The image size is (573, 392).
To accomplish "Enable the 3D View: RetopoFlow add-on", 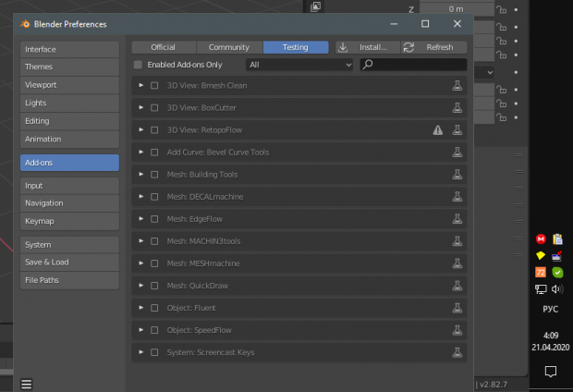I will [154, 130].
